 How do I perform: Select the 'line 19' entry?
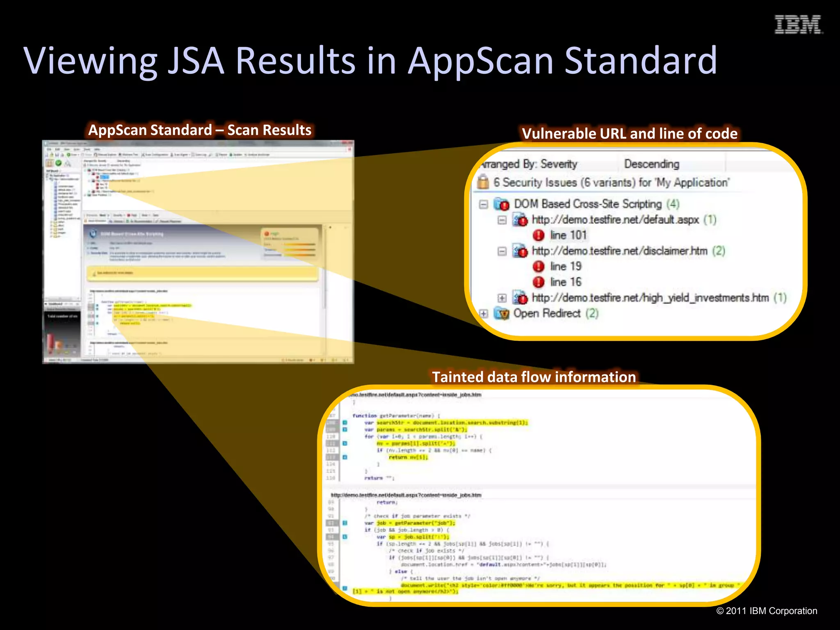click(x=566, y=267)
